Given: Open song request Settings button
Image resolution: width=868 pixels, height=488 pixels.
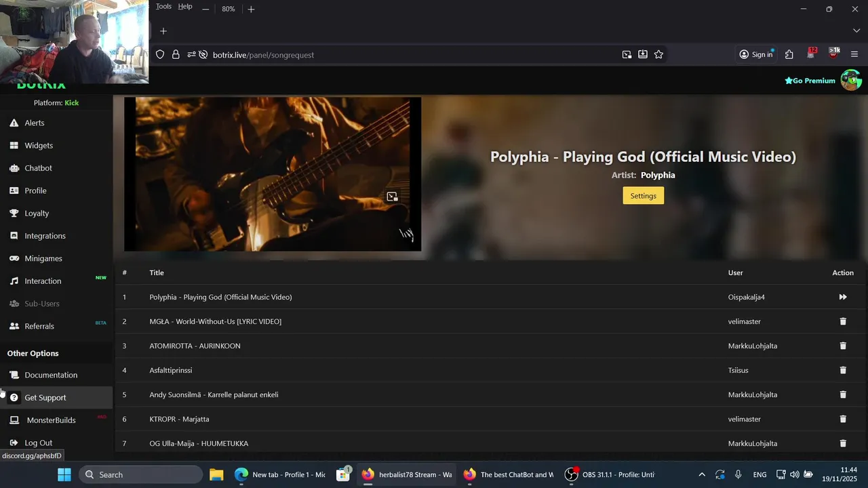Looking at the screenshot, I should (643, 196).
